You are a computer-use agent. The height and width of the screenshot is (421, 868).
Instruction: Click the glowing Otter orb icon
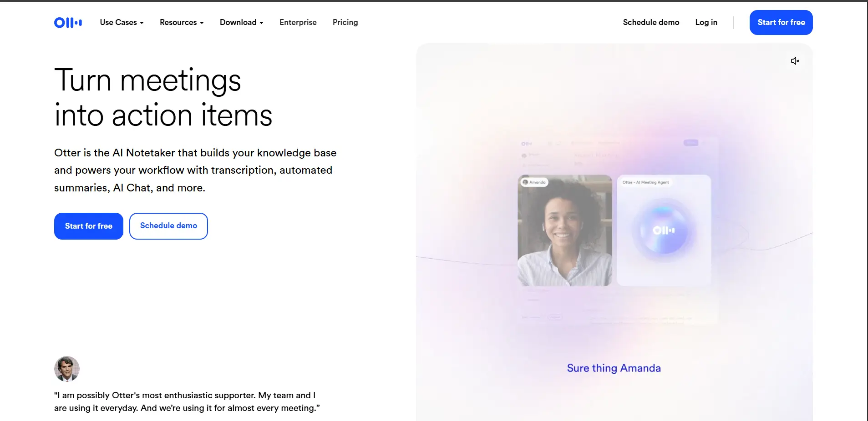664,231
